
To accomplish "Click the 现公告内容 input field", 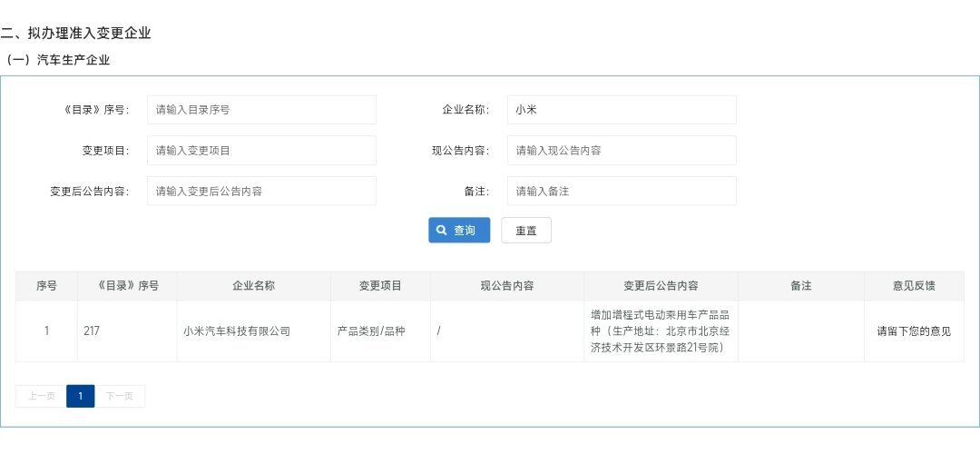I will click(x=622, y=150).
